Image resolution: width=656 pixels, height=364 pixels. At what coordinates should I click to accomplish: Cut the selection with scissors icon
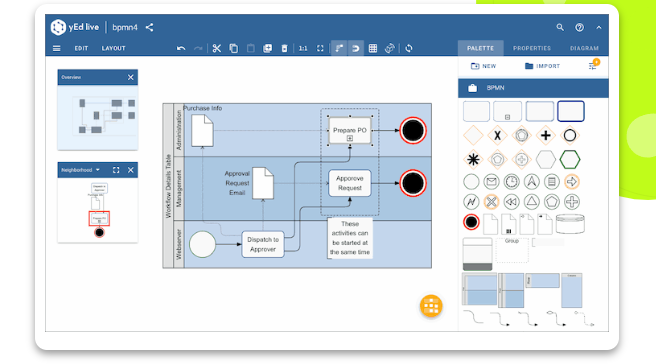tap(216, 48)
